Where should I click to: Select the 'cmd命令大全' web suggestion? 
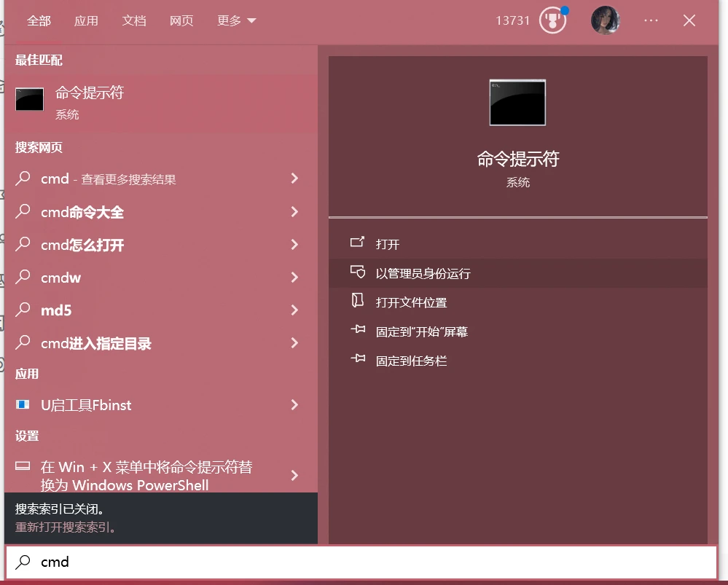161,212
